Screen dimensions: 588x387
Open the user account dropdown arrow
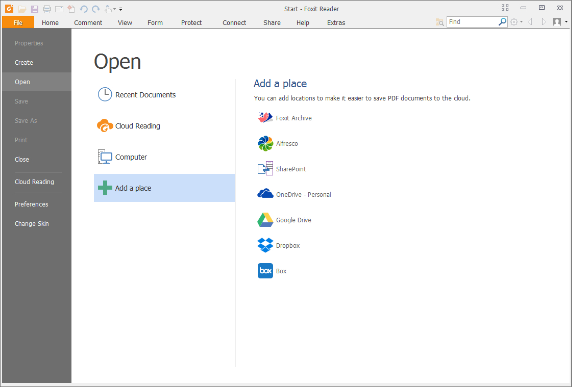[x=566, y=22]
